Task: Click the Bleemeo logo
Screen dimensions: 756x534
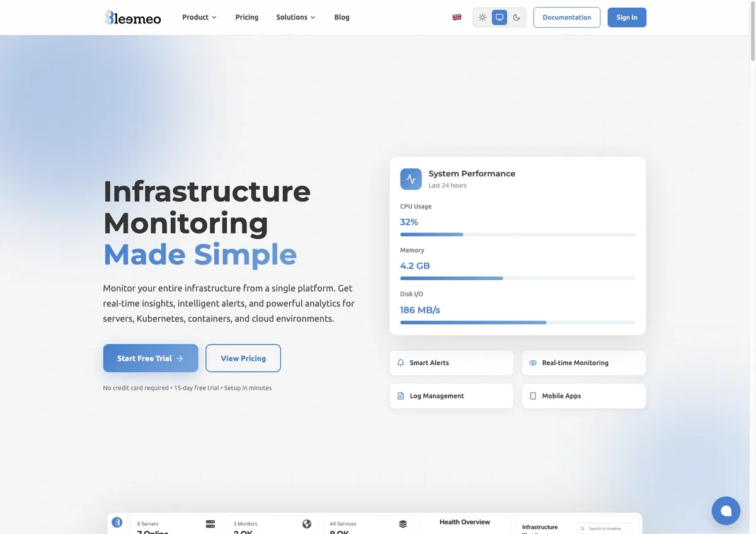Action: (x=132, y=18)
